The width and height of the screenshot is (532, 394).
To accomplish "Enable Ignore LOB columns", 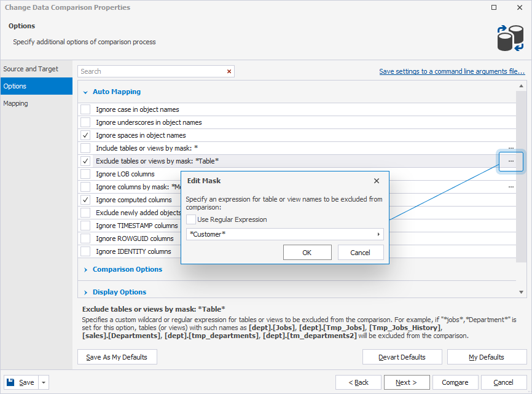I will 84,174.
